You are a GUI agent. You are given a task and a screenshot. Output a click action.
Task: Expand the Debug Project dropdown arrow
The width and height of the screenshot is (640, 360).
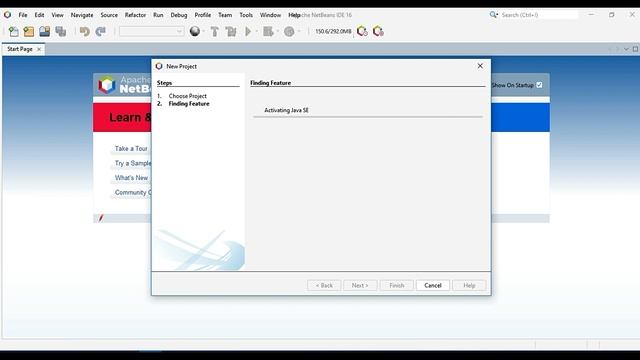click(x=277, y=31)
